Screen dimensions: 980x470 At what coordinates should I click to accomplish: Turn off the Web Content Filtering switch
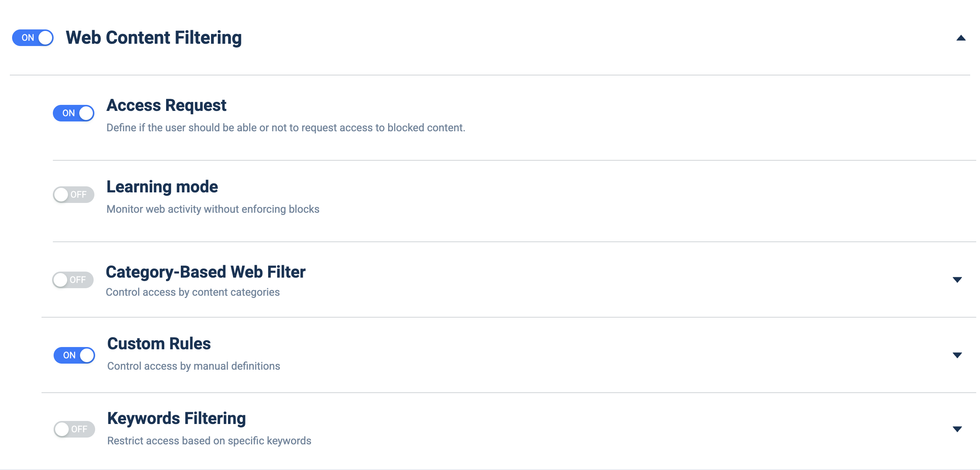point(33,38)
